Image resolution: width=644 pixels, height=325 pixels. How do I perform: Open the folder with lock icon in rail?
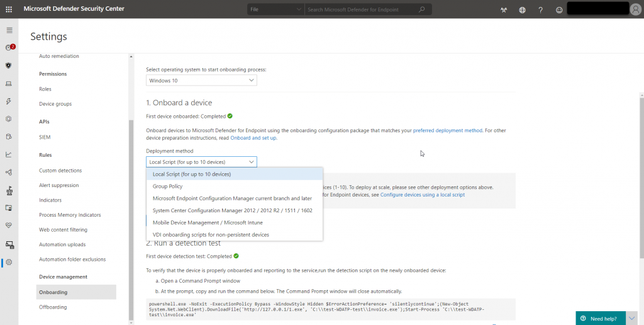(x=9, y=208)
